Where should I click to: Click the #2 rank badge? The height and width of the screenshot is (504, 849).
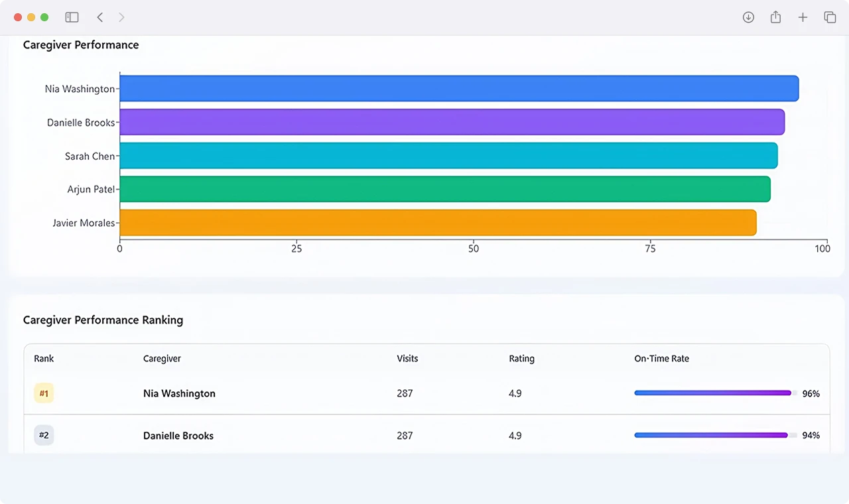44,436
